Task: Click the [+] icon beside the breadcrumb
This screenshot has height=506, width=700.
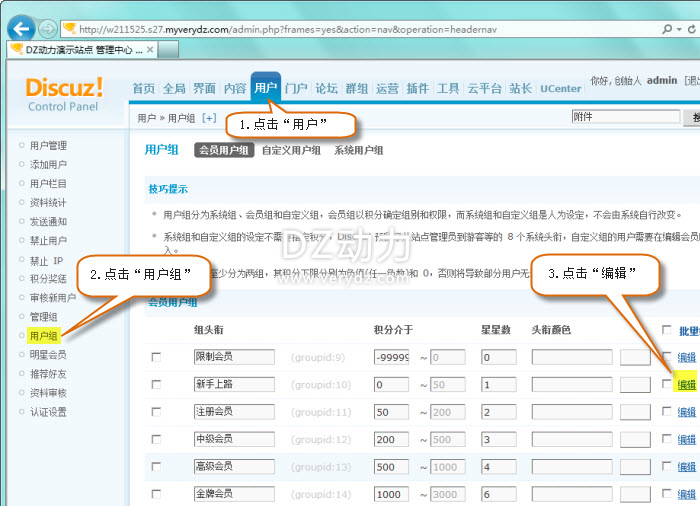Action: 209,118
